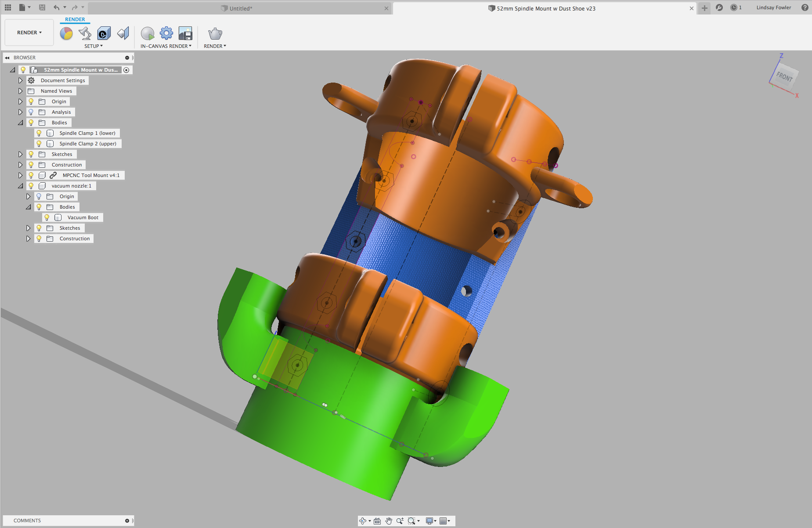
Task: Open the Extensions icon in the top bar
Action: (x=719, y=7)
